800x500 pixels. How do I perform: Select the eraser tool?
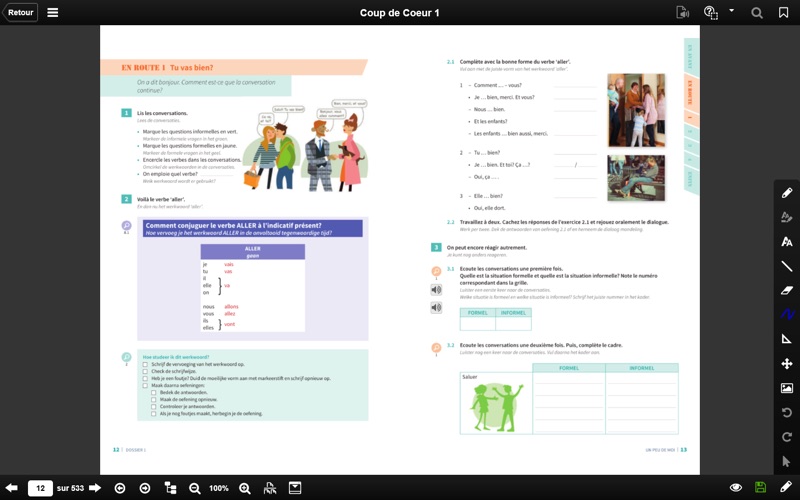[x=787, y=290]
